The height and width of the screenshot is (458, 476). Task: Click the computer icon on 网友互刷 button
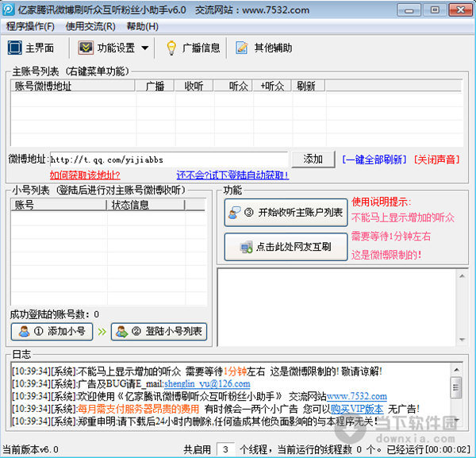246,247
